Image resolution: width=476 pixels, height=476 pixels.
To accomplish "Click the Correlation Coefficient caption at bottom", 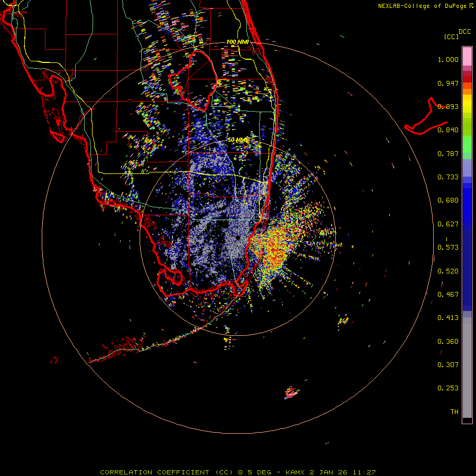I will pyautogui.click(x=238, y=472).
